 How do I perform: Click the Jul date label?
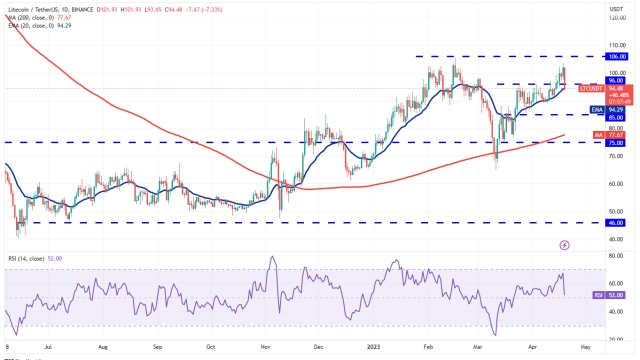[48, 347]
